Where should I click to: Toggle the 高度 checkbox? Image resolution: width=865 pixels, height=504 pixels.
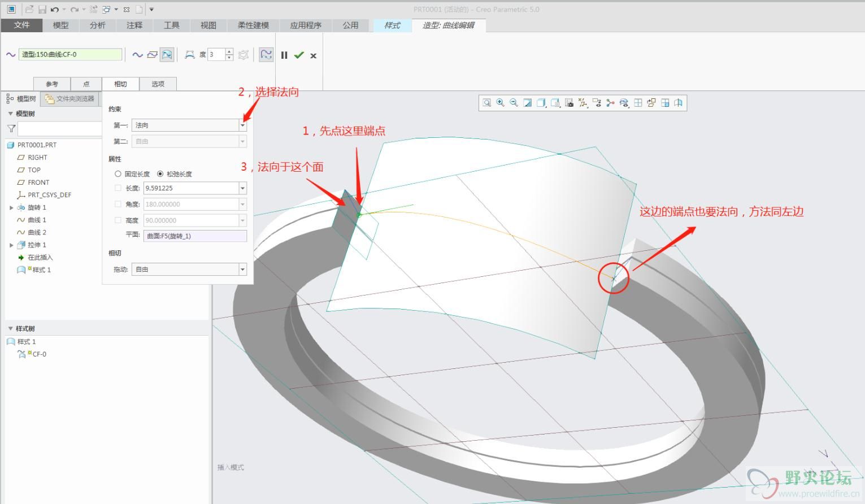click(118, 220)
